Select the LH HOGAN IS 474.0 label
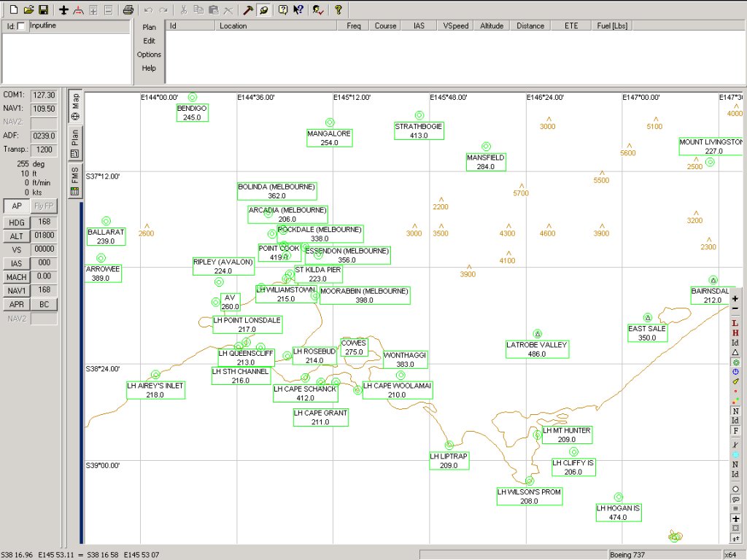Screen dimensions: 747x560 click(x=618, y=513)
